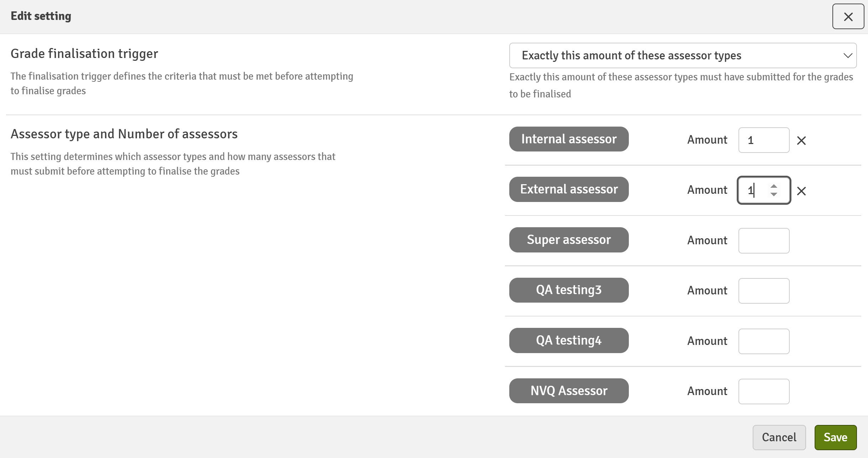Focus the NVQ Assessor amount field
Viewport: 868px width, 458px height.
tap(764, 392)
